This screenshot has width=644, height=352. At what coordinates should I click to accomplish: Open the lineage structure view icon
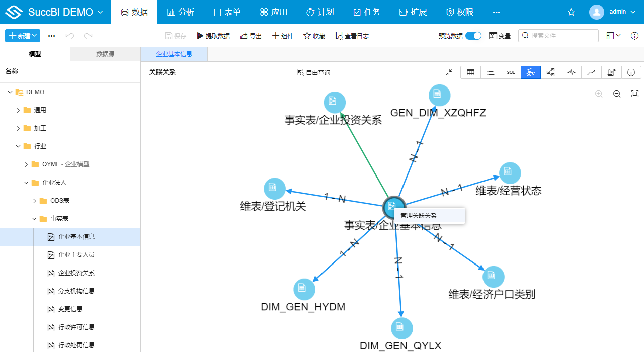pyautogui.click(x=550, y=72)
